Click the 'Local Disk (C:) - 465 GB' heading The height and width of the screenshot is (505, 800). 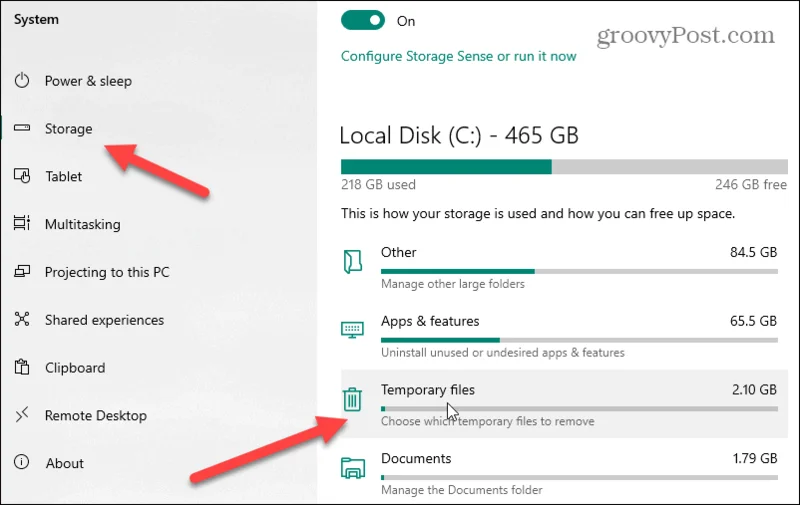pos(459,136)
